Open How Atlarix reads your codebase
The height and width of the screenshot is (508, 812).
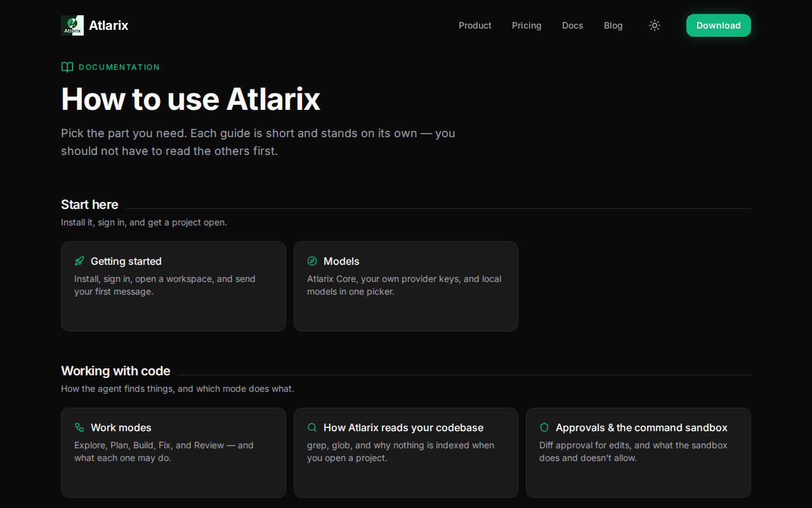tap(403, 427)
